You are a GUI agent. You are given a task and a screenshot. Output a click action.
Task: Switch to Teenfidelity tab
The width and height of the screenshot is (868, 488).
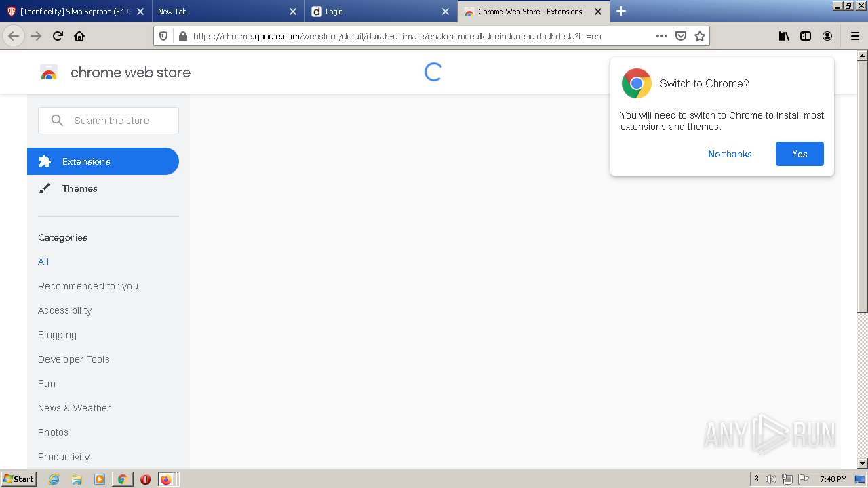tap(76, 11)
